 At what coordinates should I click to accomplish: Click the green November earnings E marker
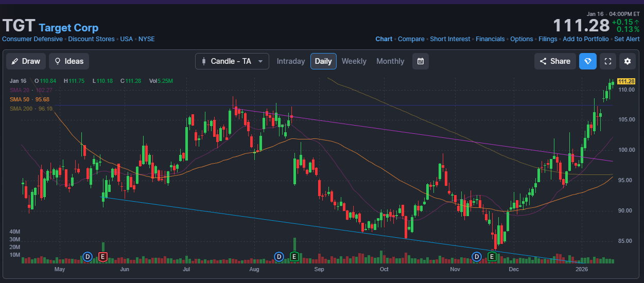click(493, 256)
